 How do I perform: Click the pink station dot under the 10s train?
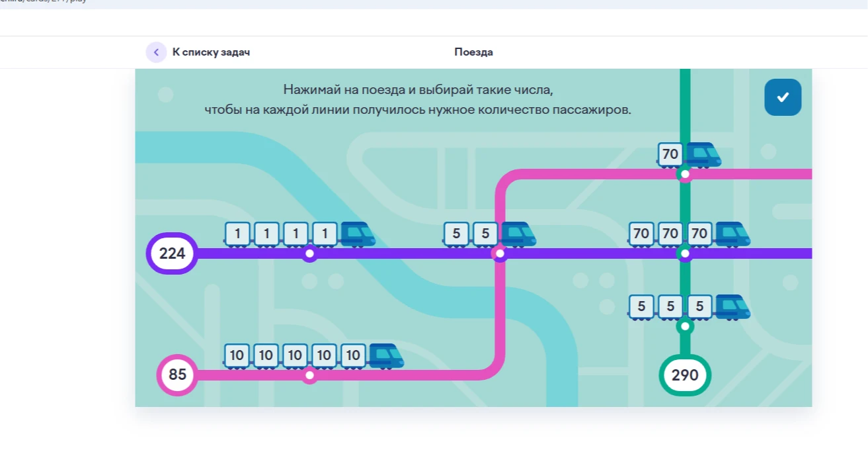(x=309, y=375)
